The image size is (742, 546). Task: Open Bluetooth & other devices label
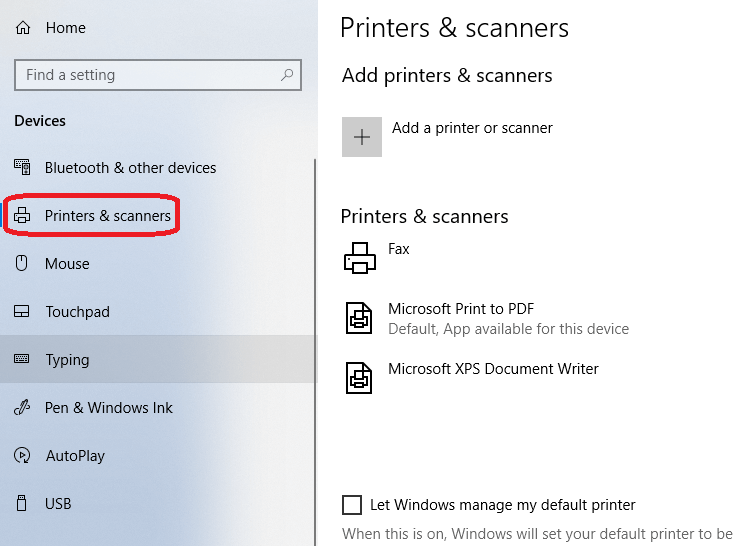tap(131, 167)
